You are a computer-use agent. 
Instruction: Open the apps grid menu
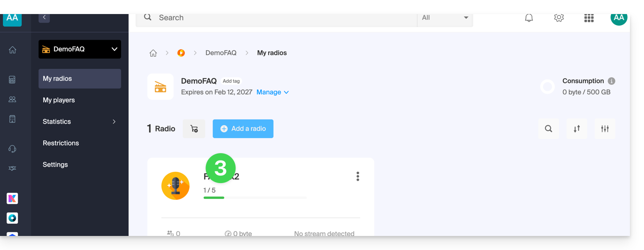click(x=589, y=18)
